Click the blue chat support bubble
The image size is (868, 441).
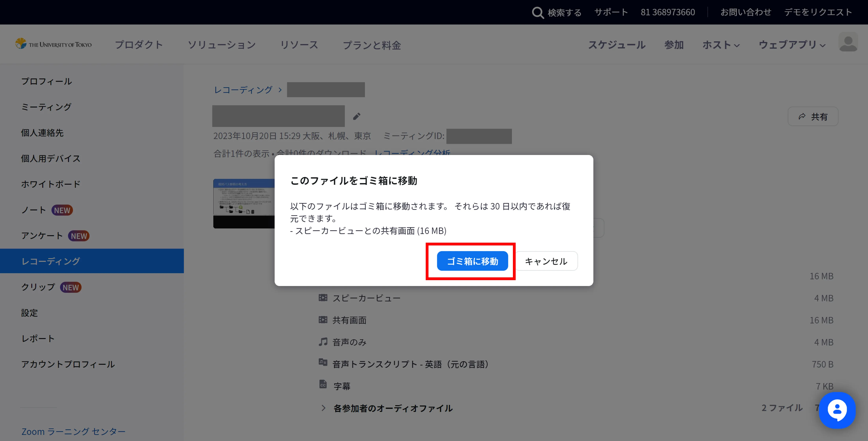coord(837,410)
